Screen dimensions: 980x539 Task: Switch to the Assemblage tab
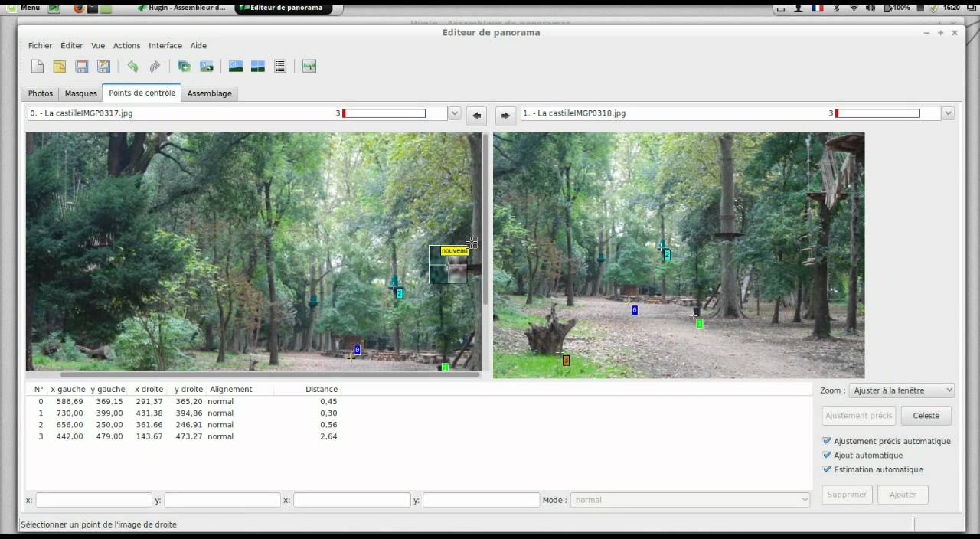pyautogui.click(x=209, y=93)
